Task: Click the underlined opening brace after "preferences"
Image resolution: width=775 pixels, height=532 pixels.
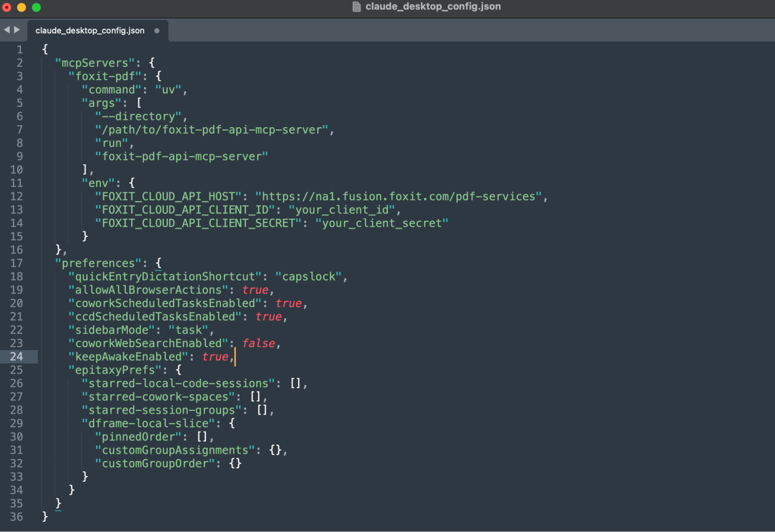Action: (158, 263)
